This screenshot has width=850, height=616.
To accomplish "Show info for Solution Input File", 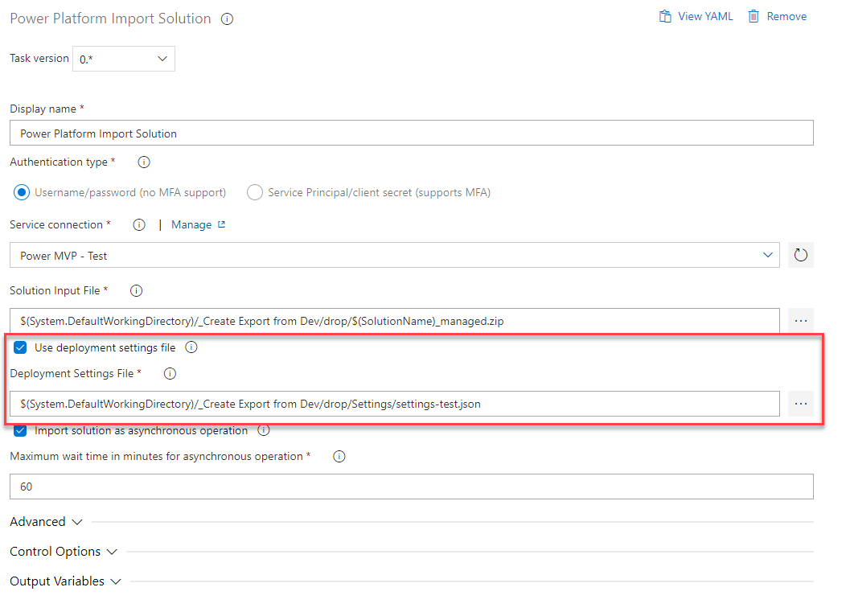I will 137,290.
